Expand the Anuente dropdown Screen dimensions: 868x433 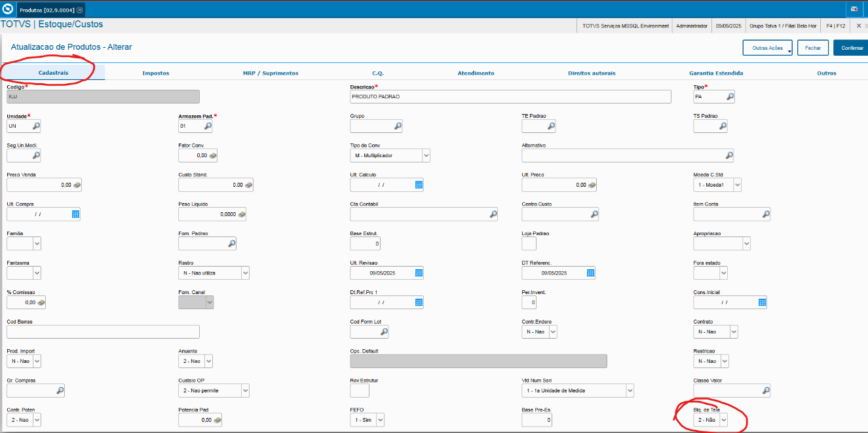[208, 361]
